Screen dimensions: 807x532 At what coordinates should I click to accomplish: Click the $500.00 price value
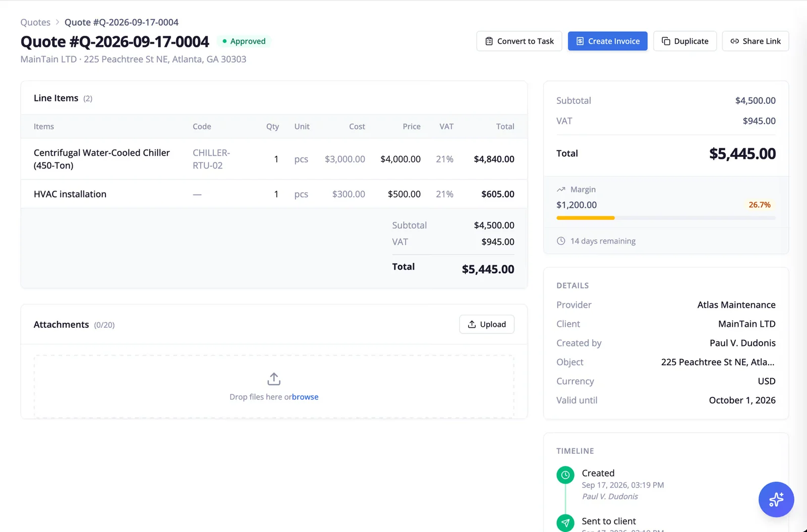404,194
